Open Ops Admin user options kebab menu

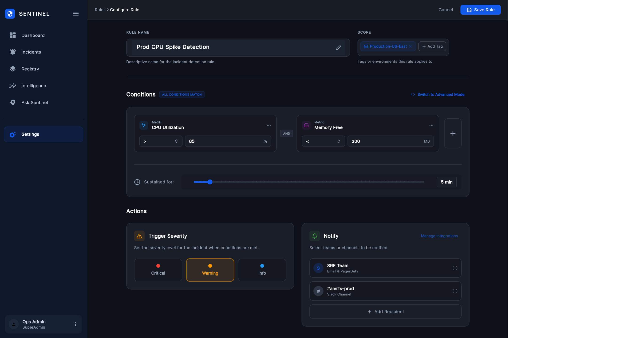75,324
